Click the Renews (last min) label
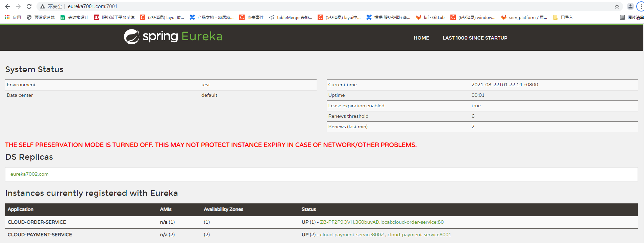The height and width of the screenshot is (243, 644). (348, 127)
